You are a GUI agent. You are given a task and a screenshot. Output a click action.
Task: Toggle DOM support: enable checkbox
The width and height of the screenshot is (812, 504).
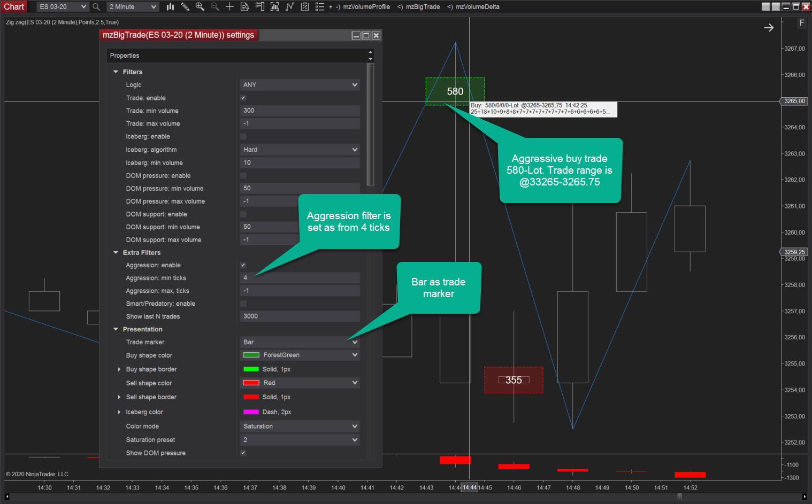[x=243, y=214]
